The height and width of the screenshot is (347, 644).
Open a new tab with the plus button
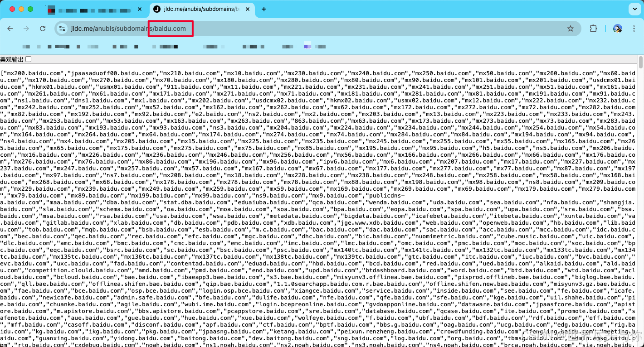pos(264,9)
